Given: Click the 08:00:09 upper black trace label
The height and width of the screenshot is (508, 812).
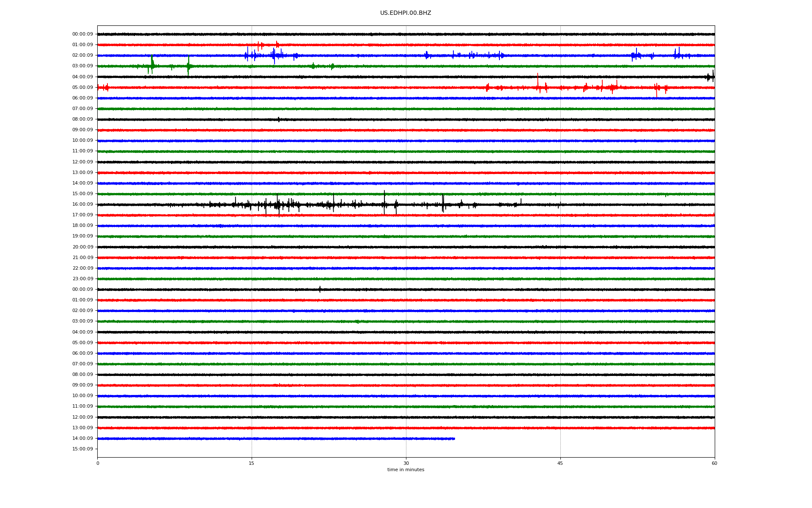Looking at the screenshot, I should tap(82, 119).
